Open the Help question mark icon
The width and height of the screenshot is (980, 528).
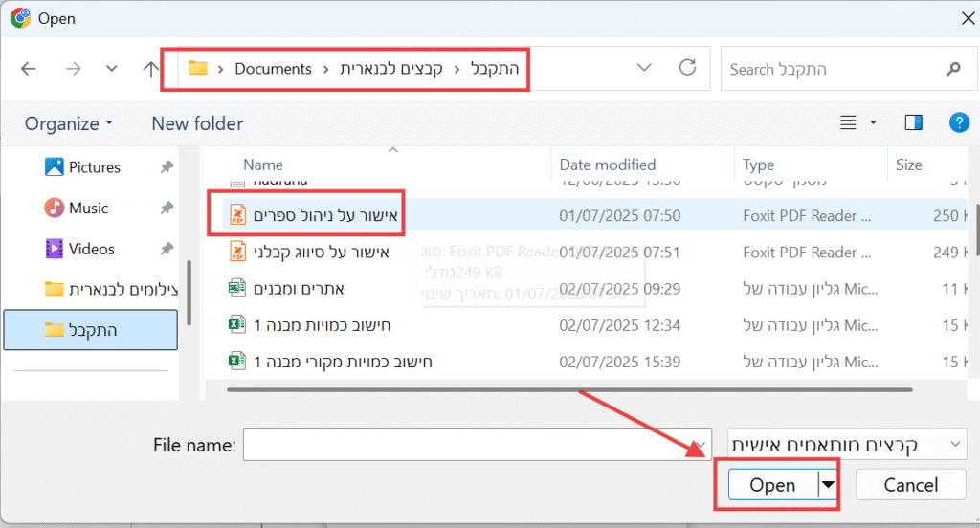coord(959,122)
